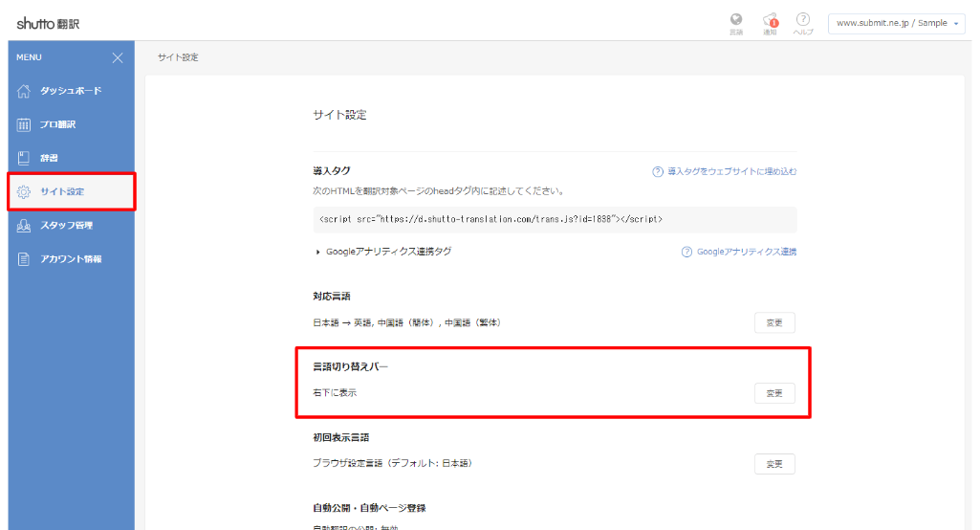Expand Googleアナリティクス連携タグ section

coord(383,252)
